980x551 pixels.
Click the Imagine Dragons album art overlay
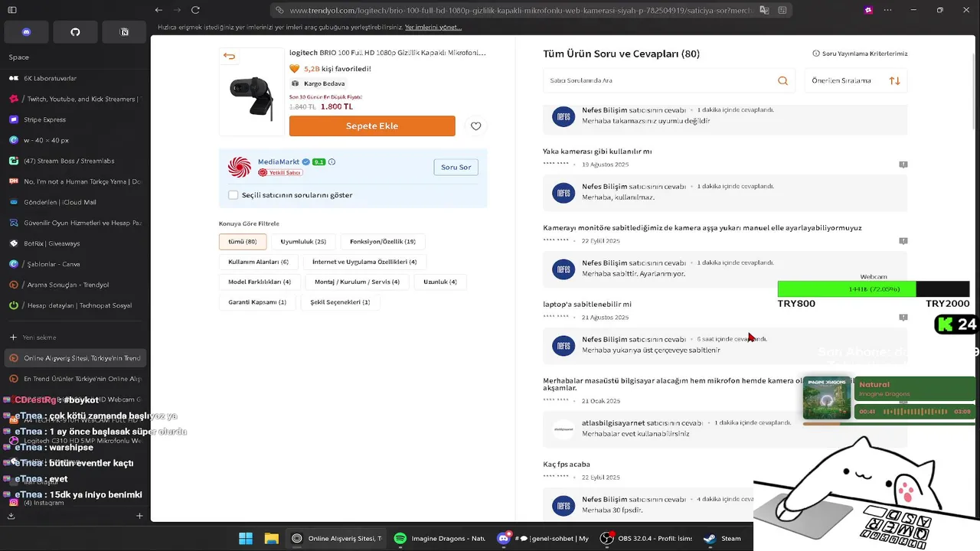[x=826, y=398]
